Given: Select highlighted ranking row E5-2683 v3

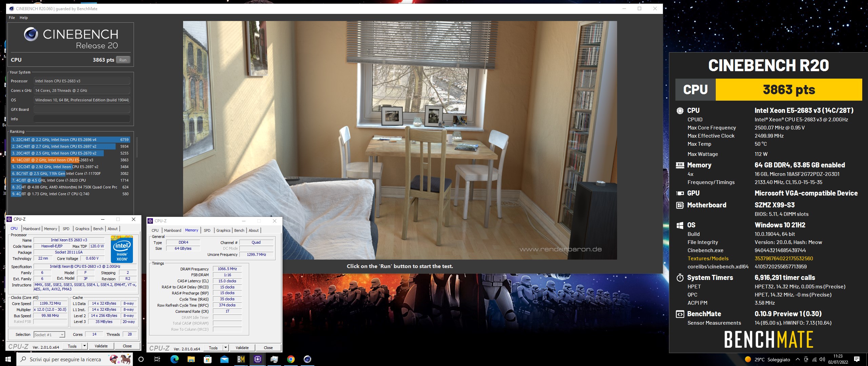Looking at the screenshot, I should coord(70,160).
